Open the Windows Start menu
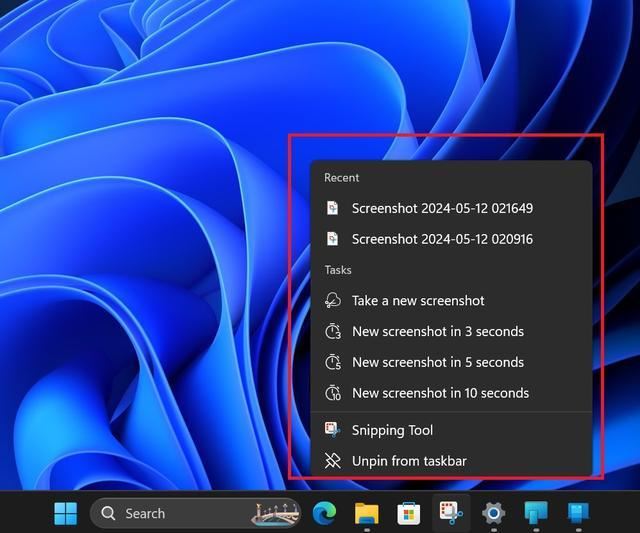 (65, 513)
